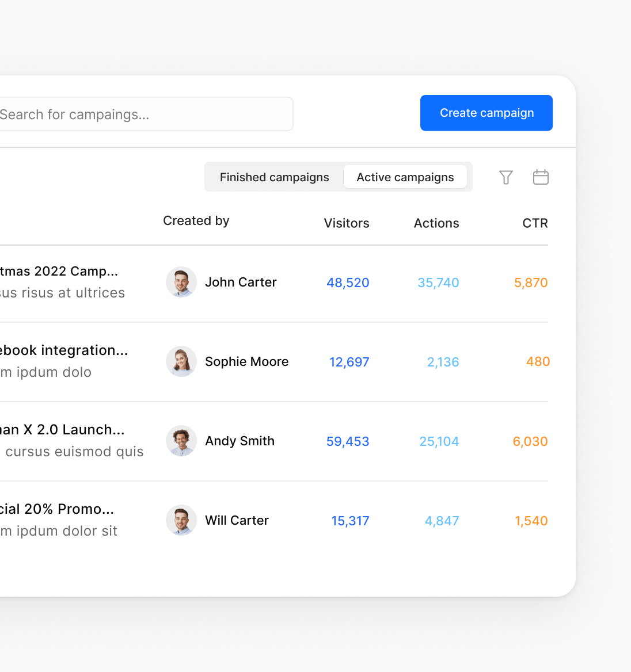Click Sophie Moore's avatar photo
631x672 pixels.
[x=181, y=361]
